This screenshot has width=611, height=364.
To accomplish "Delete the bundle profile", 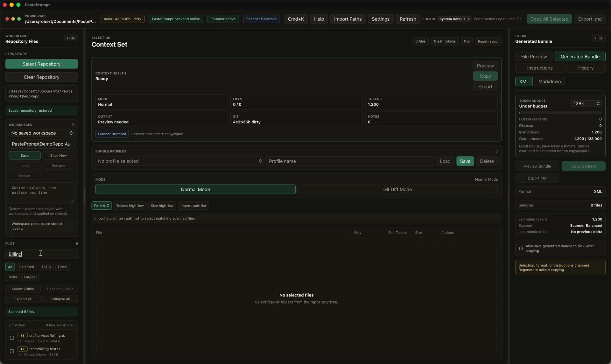I will click(x=487, y=161).
